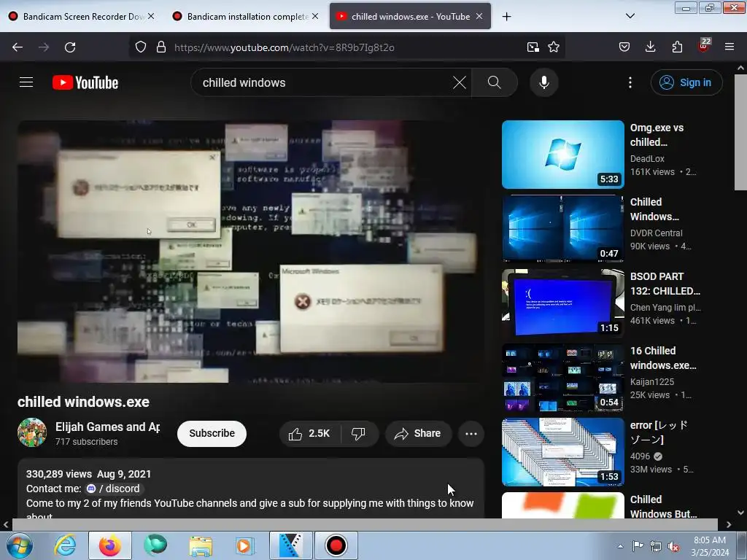Open error 4096 video thumbnail 1:53

click(563, 452)
